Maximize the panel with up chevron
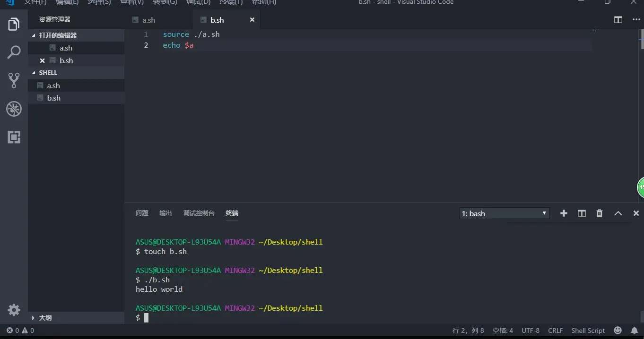Screen dimensions: 644x339 [618, 213]
